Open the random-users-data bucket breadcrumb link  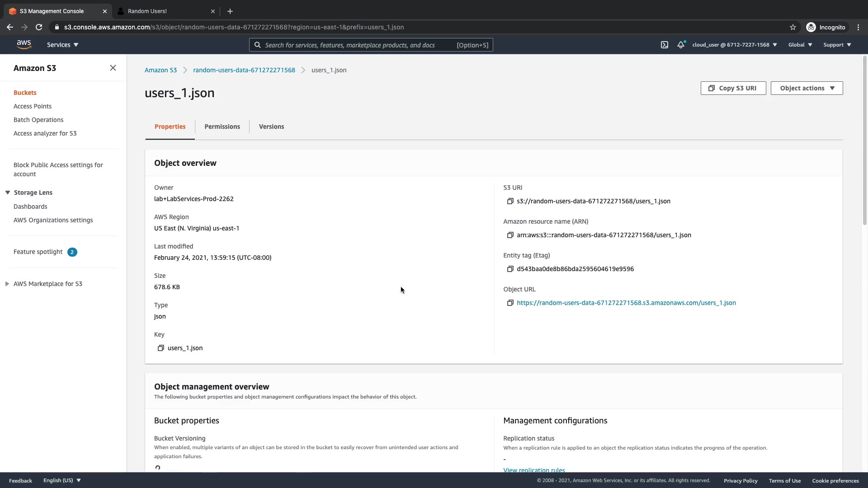coord(244,70)
